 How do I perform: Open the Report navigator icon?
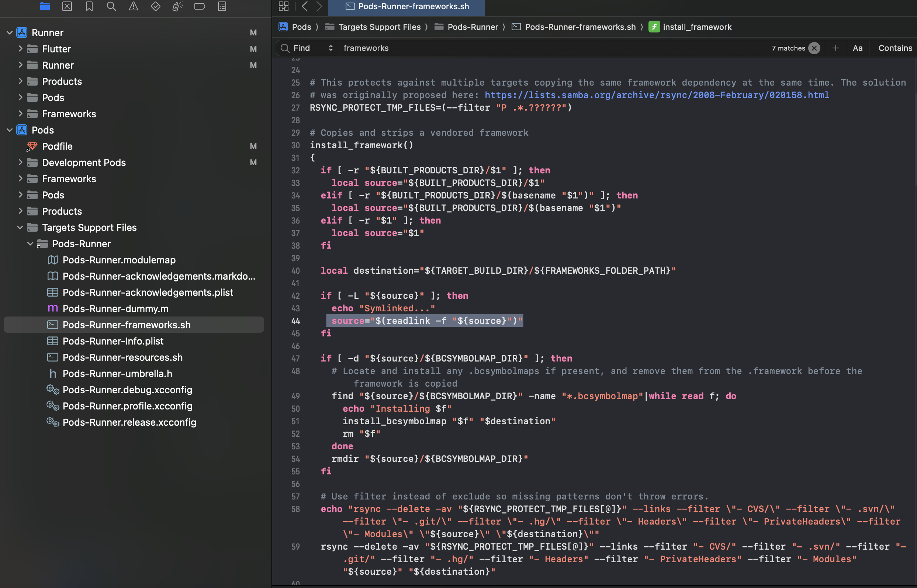222,6
